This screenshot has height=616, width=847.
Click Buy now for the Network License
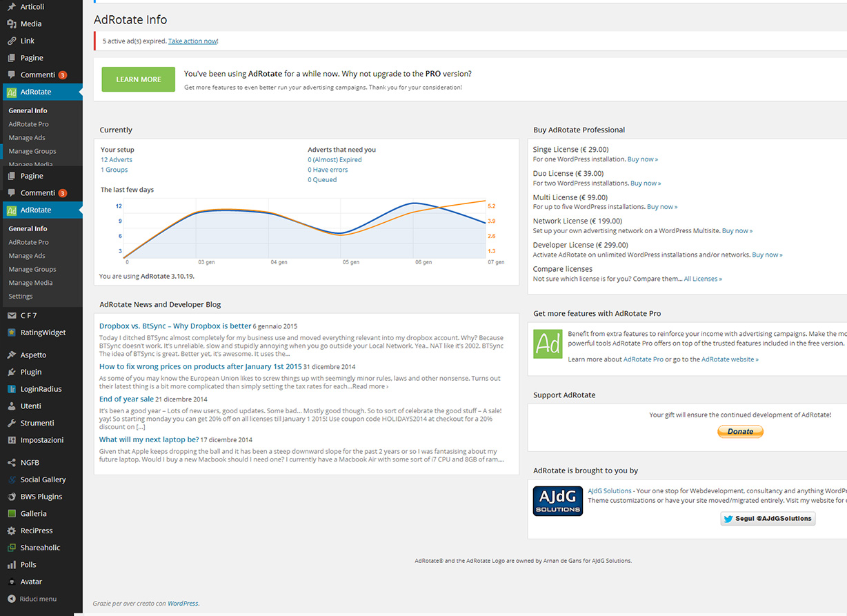737,231
